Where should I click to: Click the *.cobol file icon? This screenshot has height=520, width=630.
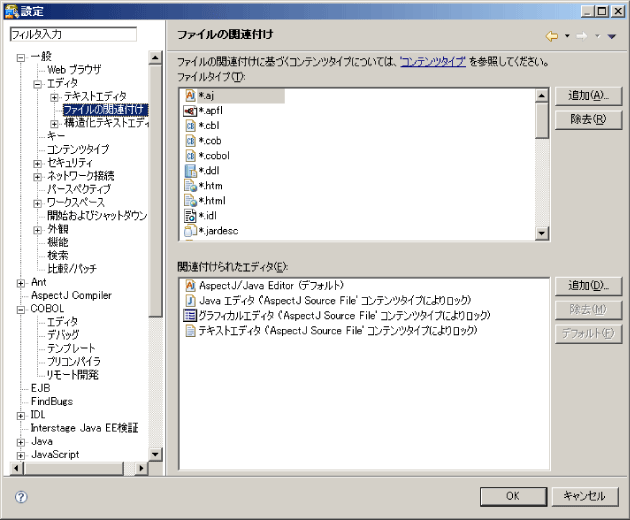click(190, 156)
